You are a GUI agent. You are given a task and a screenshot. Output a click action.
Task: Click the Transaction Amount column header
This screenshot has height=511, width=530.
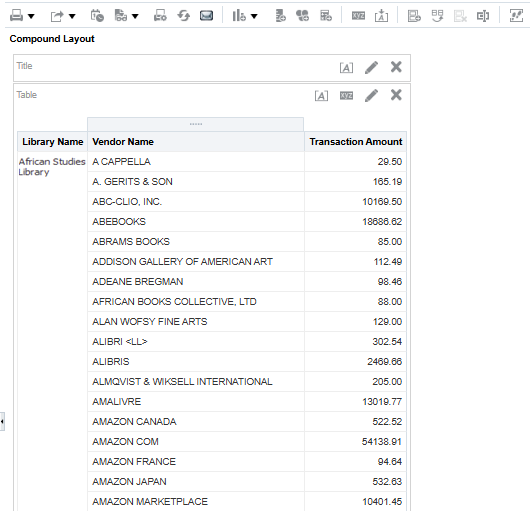356,142
